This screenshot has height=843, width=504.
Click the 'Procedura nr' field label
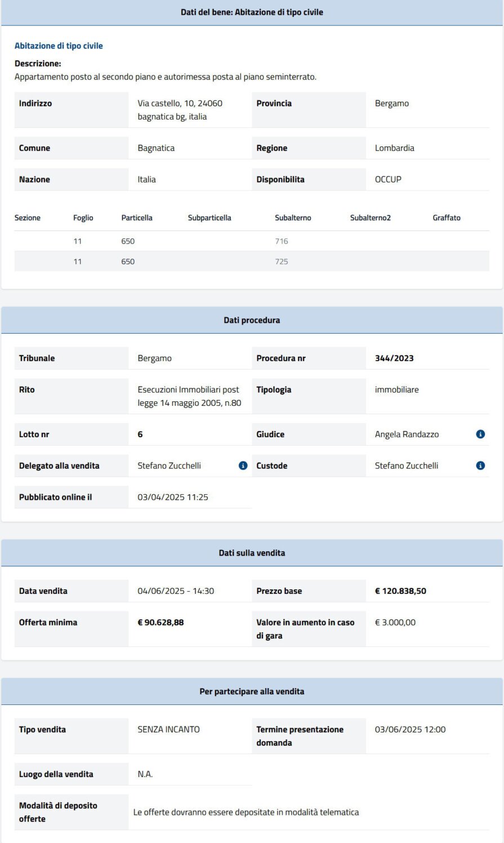coord(281,358)
